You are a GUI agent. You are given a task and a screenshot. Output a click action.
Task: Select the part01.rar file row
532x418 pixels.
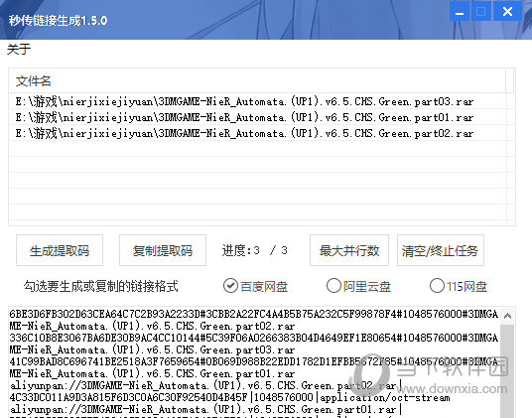click(x=258, y=117)
